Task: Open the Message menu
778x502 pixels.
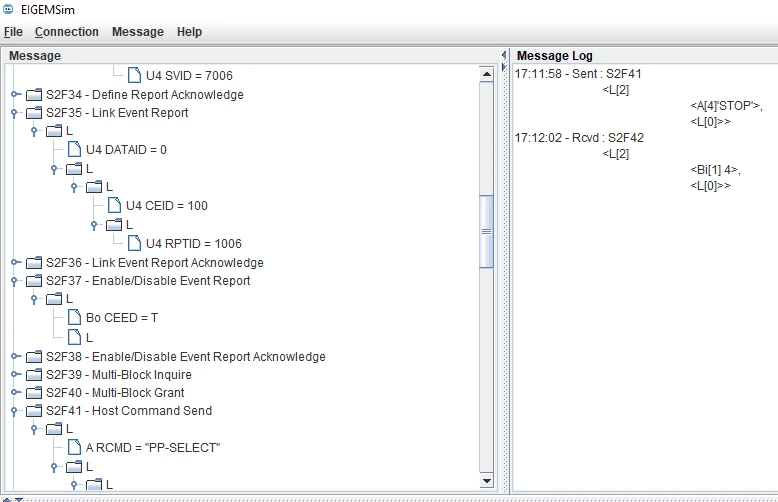Action: pyautogui.click(x=137, y=32)
